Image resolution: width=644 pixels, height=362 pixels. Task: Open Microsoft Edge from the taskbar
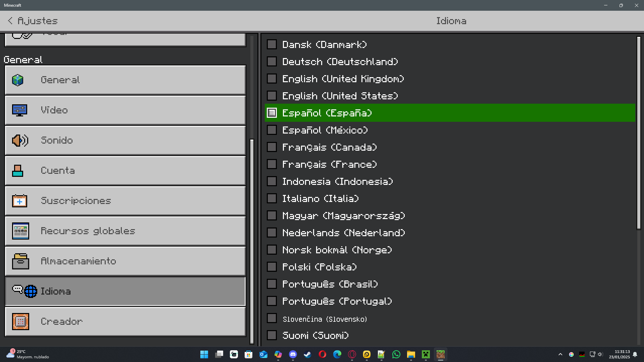(337, 354)
